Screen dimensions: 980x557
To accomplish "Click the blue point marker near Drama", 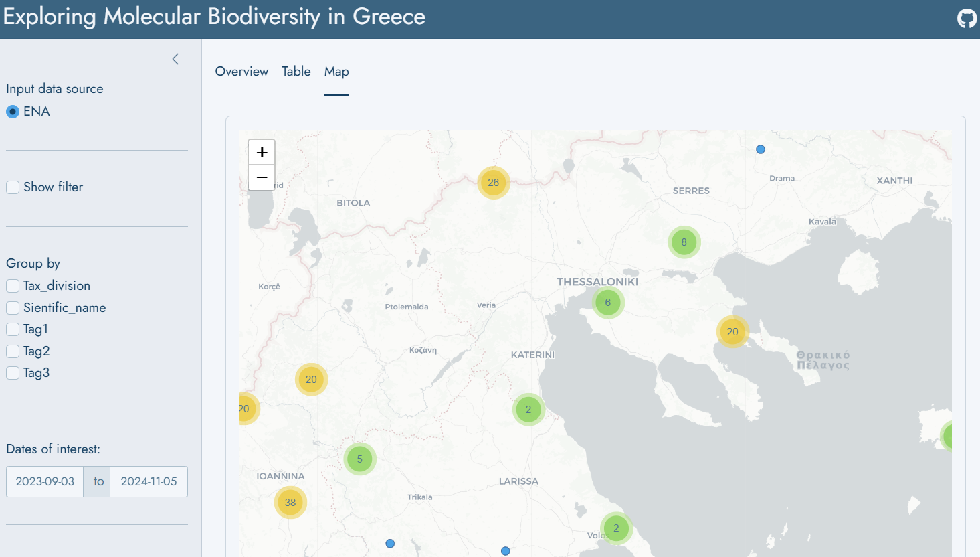I will click(761, 149).
